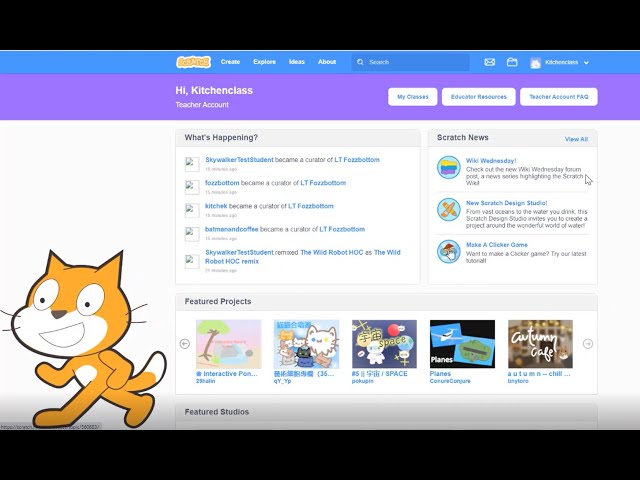The width and height of the screenshot is (640, 480).
Task: Open New Scratch Design Studio! link
Action: [507, 203]
